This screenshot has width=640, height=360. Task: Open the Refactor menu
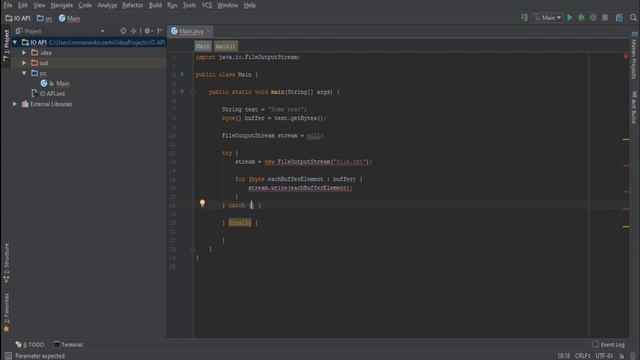click(133, 5)
